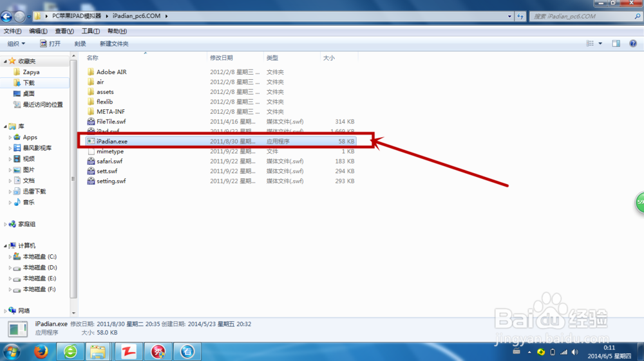The image size is (644, 361).
Task: Select Zapya in favorites
Action: tap(31, 72)
